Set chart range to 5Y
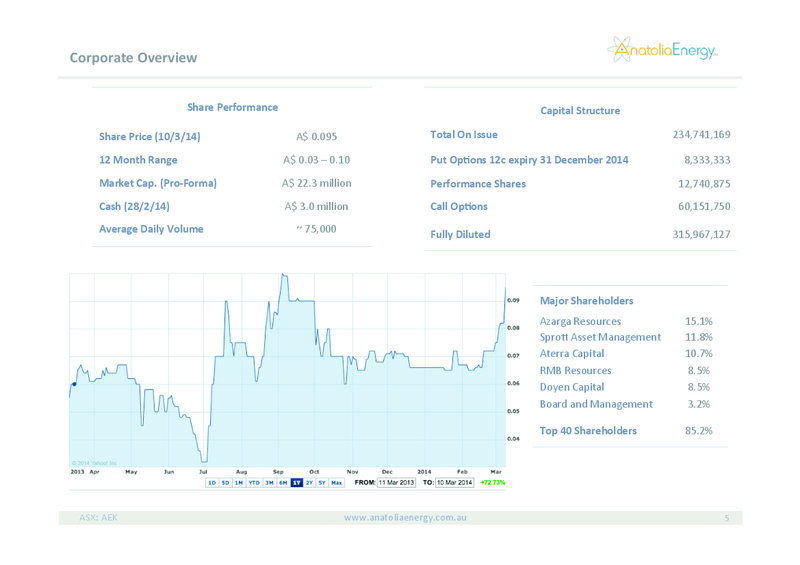 click(x=322, y=483)
